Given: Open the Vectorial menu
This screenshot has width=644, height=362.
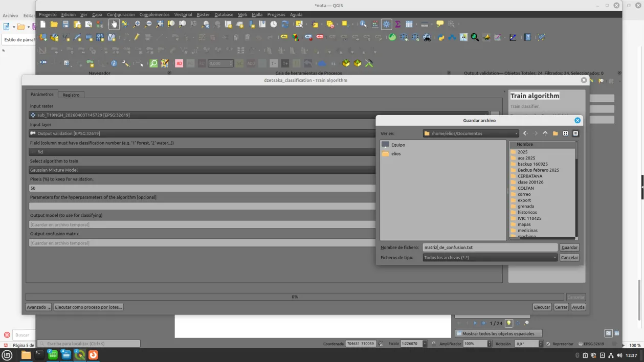Looking at the screenshot, I should 183,15.
